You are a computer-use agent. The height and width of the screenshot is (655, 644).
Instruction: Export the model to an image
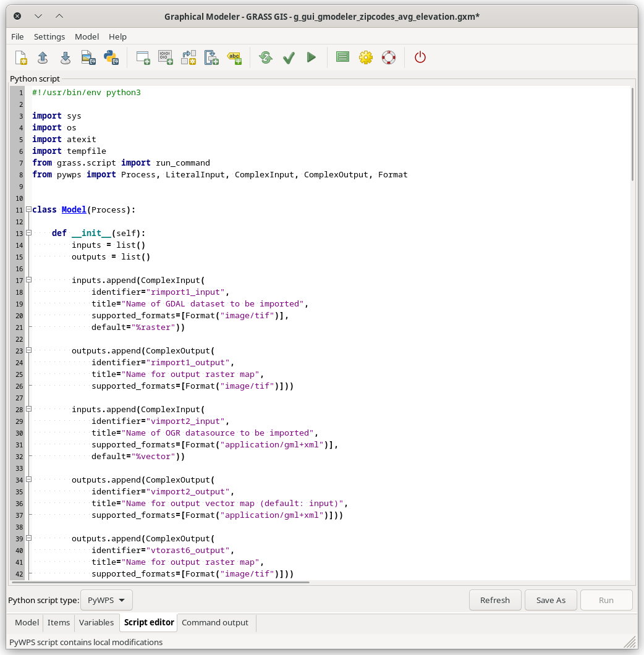pos(88,57)
